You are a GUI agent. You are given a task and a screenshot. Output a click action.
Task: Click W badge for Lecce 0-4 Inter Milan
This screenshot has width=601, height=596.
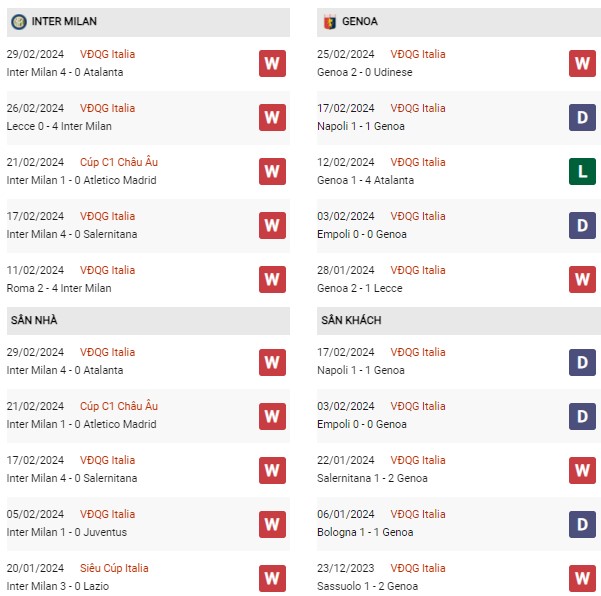click(x=272, y=118)
